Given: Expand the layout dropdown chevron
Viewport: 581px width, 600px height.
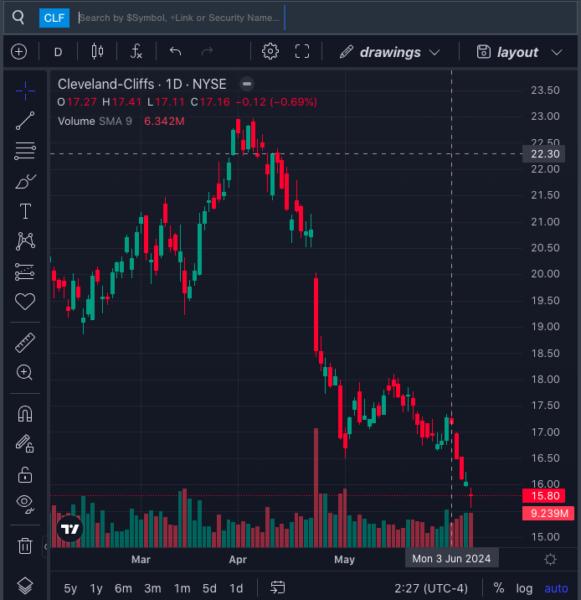Looking at the screenshot, I should click(557, 52).
